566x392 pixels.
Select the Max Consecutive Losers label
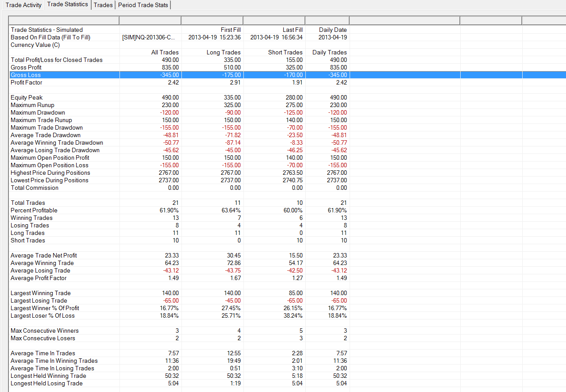pyautogui.click(x=43, y=338)
